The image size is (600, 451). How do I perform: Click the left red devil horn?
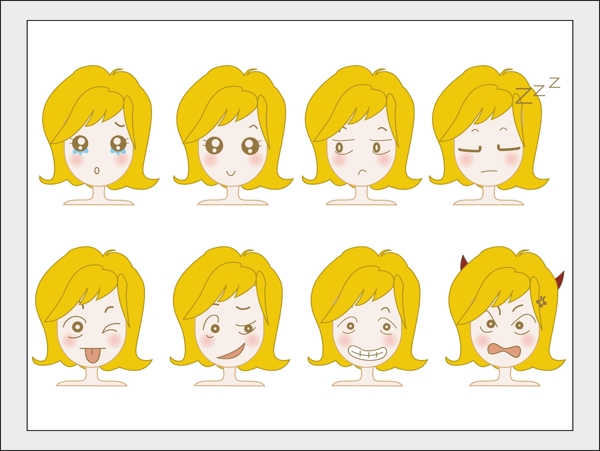click(464, 262)
